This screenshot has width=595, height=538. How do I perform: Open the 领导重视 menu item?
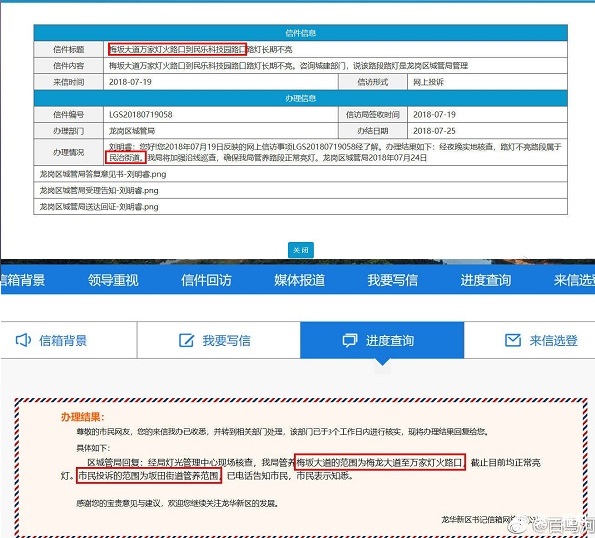[113, 280]
